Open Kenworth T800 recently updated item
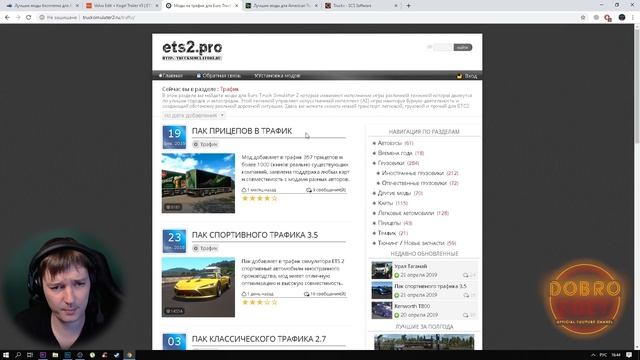 (412, 306)
